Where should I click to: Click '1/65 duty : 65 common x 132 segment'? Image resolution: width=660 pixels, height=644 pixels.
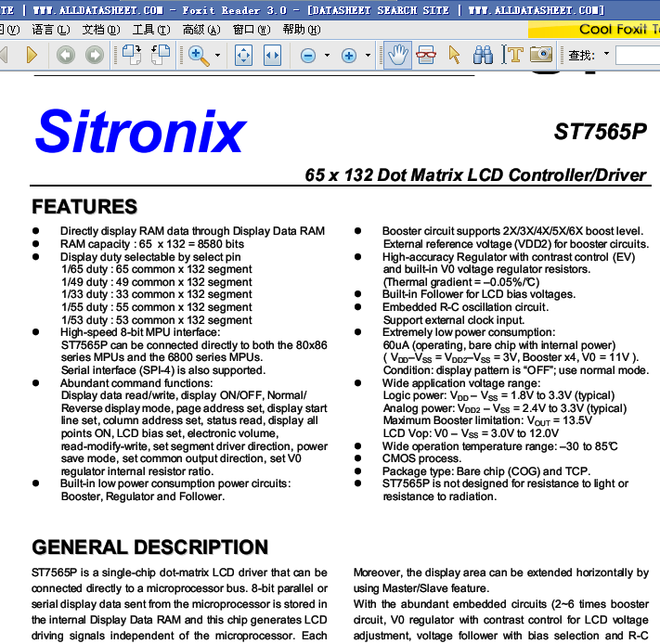[157, 269]
